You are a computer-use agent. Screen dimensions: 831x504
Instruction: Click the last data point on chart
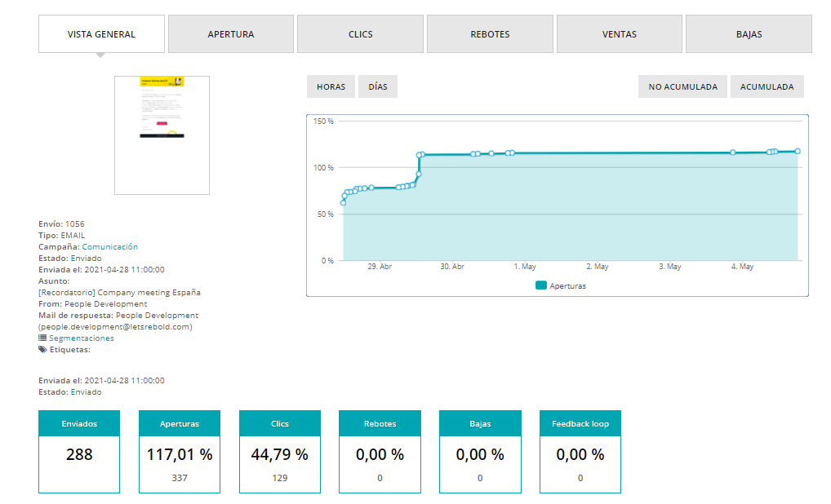[x=797, y=152]
